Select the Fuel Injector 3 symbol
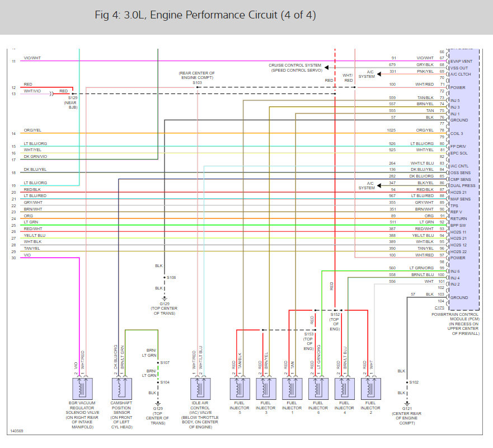Screen dimensions: 493x448 click(266, 389)
